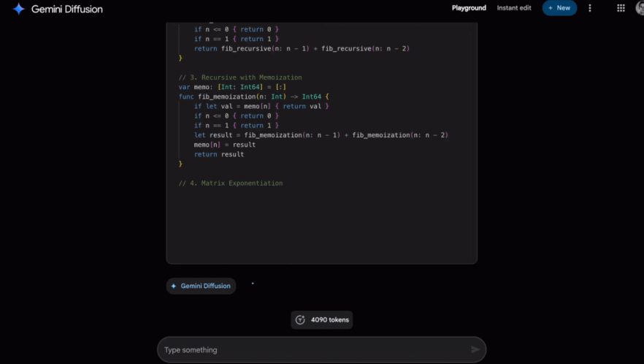Open the account profile avatar
644x364 pixels.
[x=640, y=8]
